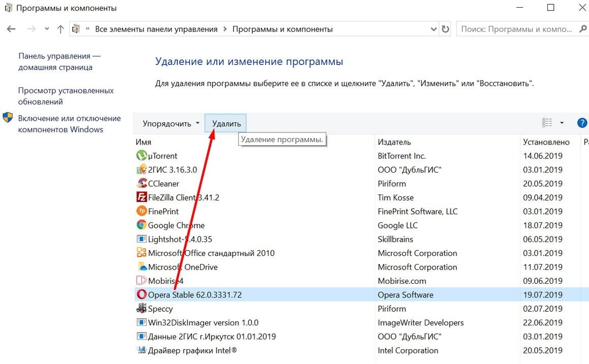Click the Speccy program icon

pos(141,308)
